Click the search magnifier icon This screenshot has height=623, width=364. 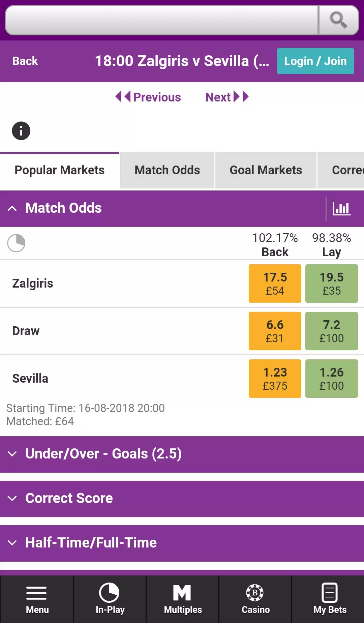pyautogui.click(x=338, y=20)
